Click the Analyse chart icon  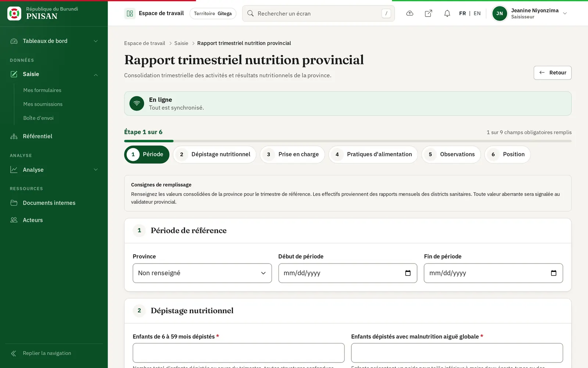pyautogui.click(x=14, y=170)
